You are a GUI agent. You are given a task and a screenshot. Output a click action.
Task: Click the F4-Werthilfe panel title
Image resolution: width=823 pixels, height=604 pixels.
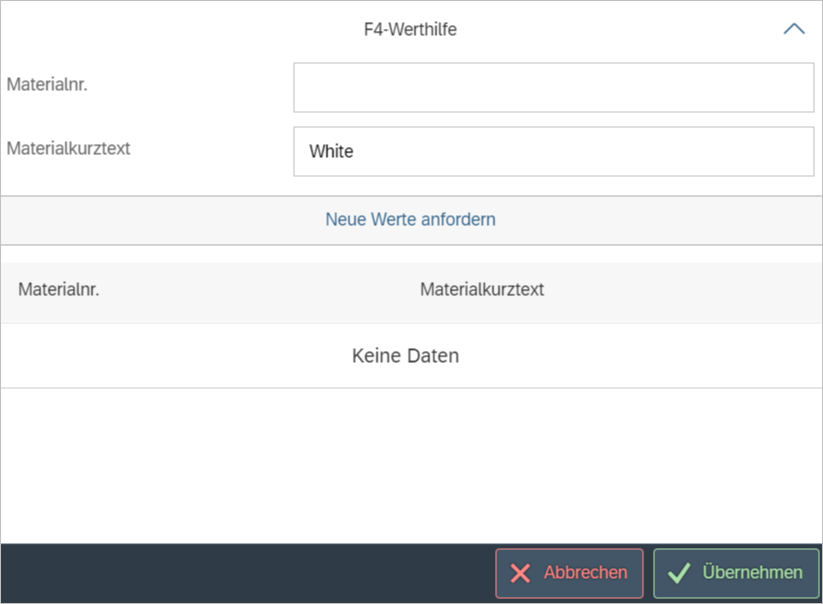410,30
